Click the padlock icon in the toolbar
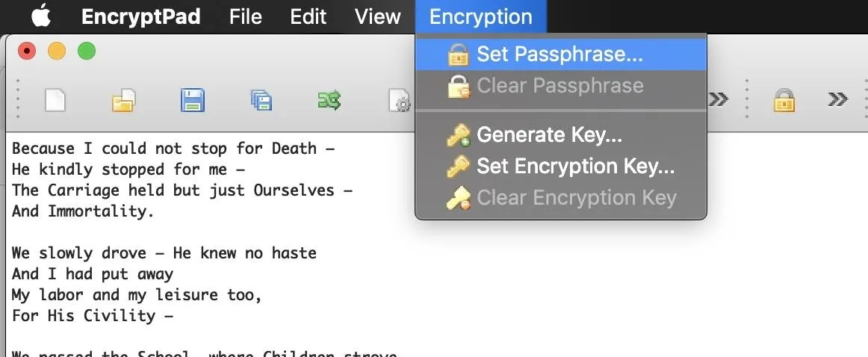This screenshot has width=868, height=357. coord(784,100)
